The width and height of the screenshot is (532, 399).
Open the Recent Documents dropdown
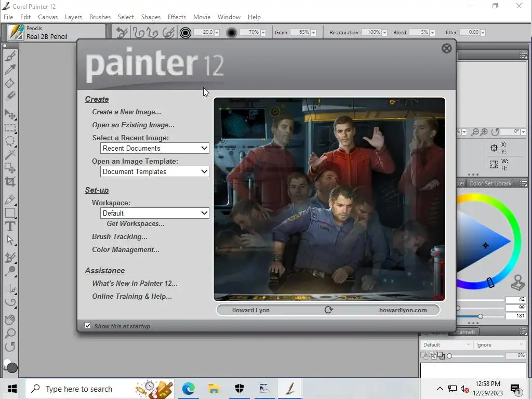click(155, 148)
